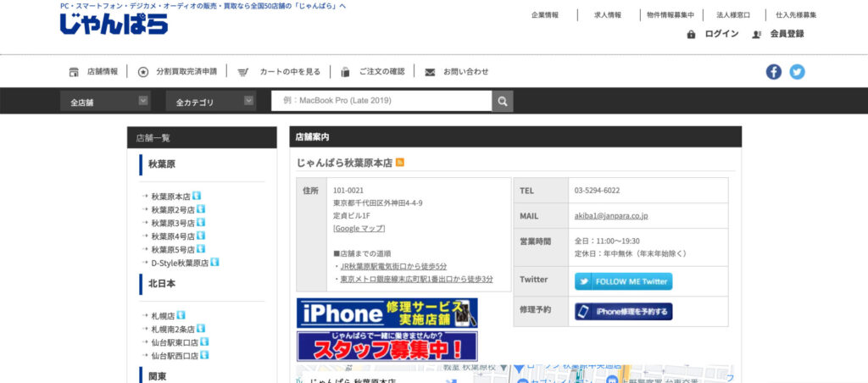Click the bag icon beside ご注文の確認
The height and width of the screenshot is (383, 868).
pyautogui.click(x=346, y=72)
